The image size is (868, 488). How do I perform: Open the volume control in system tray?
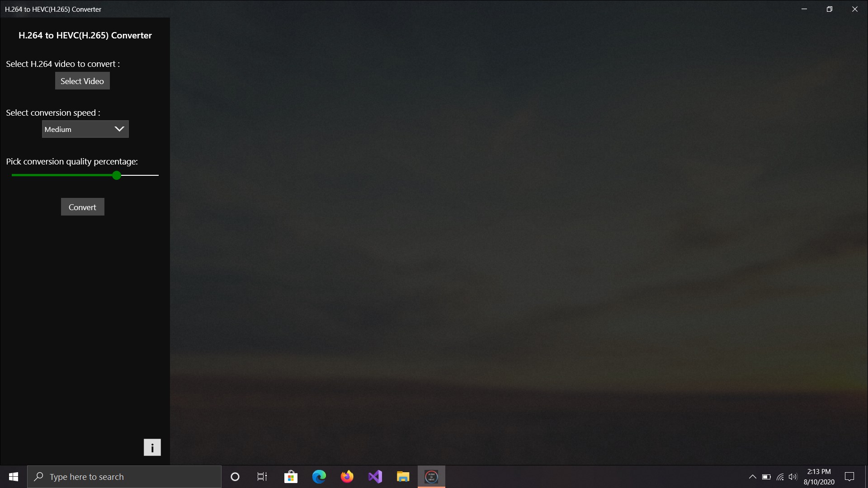pos(793,477)
